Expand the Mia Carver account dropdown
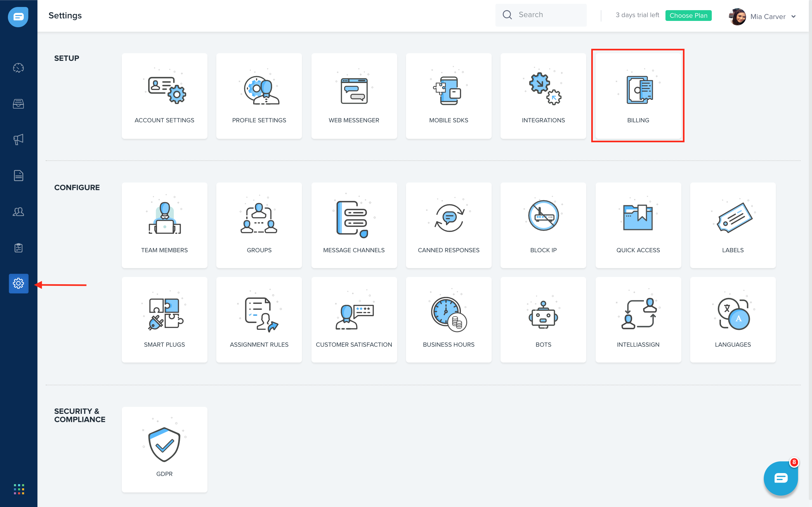 [793, 16]
